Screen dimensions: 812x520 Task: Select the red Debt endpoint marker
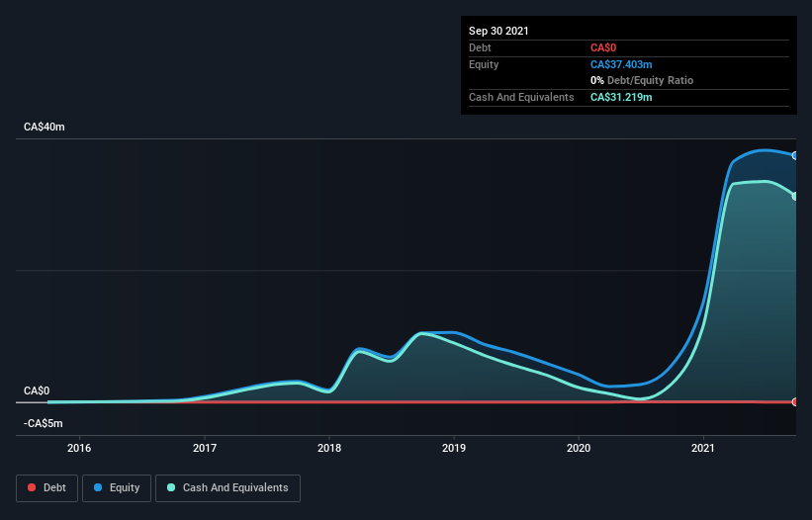click(795, 402)
